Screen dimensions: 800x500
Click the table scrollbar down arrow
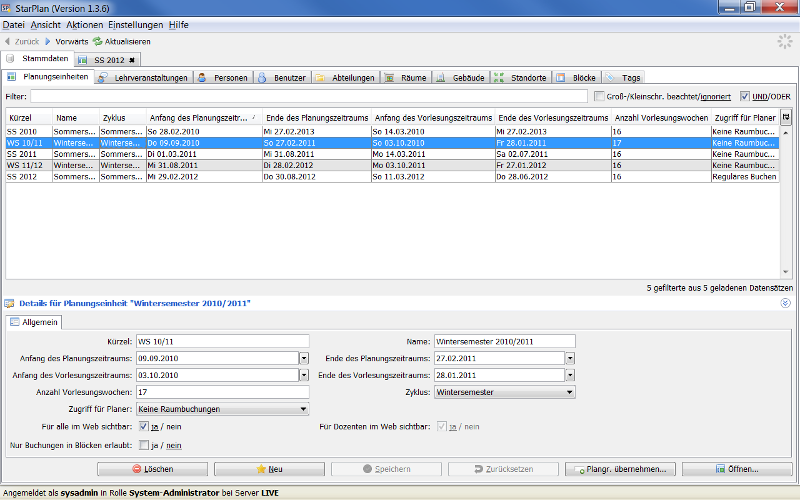point(786,272)
